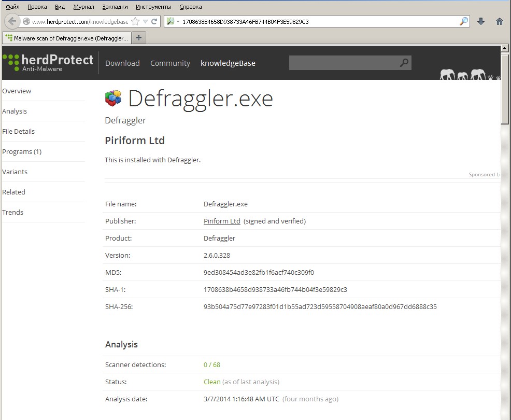Click the site identity globe icon

pos(26,22)
